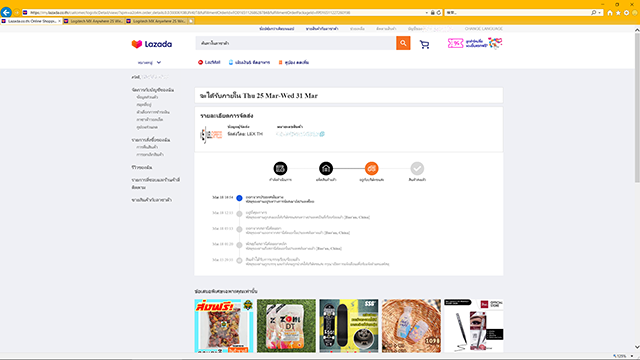Screen dimensions: 640x360
Task: Click the blue latest tracking timeline marker
Action: pyautogui.click(x=239, y=198)
